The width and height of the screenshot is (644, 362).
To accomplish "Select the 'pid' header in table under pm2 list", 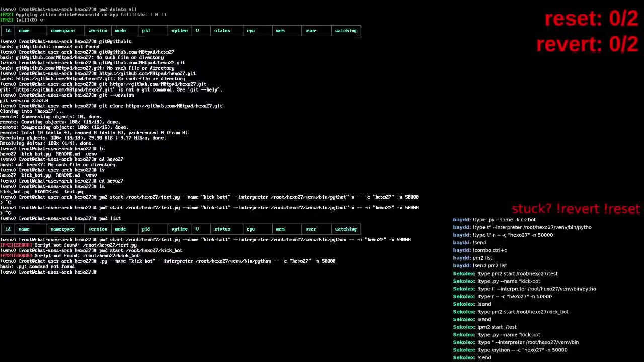I will point(146,229).
